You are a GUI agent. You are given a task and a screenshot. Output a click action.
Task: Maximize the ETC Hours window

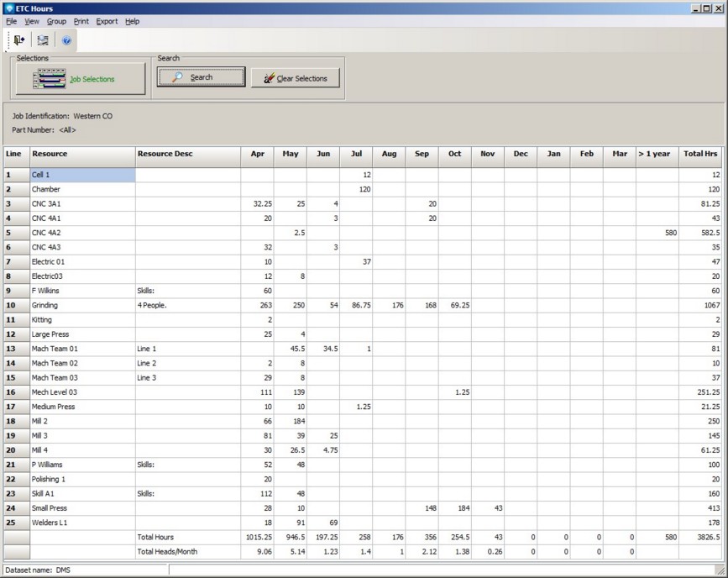[x=707, y=8]
